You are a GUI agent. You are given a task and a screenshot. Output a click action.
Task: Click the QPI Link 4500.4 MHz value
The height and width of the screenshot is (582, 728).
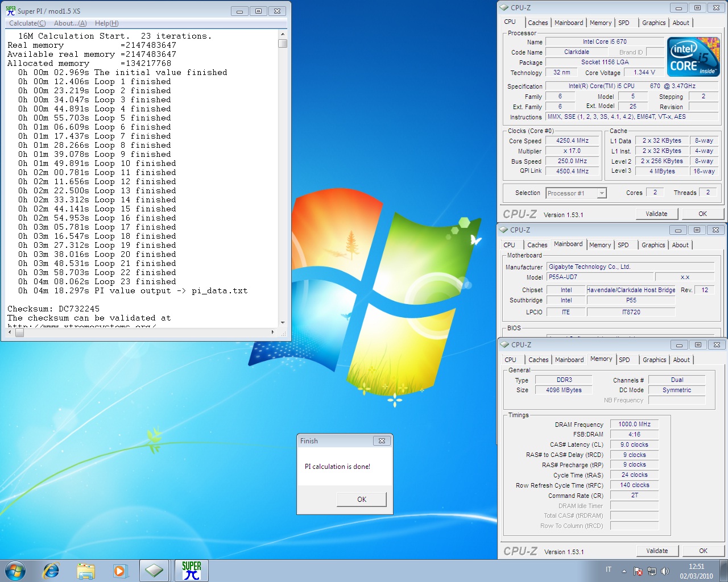click(572, 171)
